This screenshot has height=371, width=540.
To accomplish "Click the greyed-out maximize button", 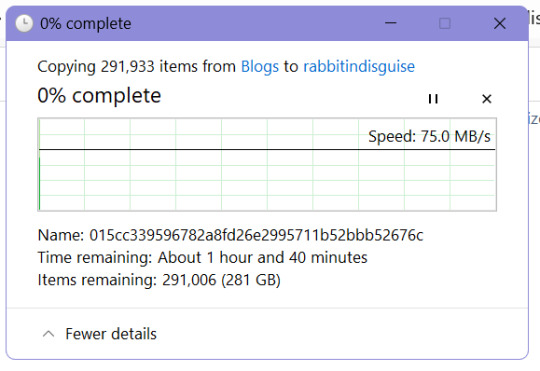I will click(x=445, y=23).
